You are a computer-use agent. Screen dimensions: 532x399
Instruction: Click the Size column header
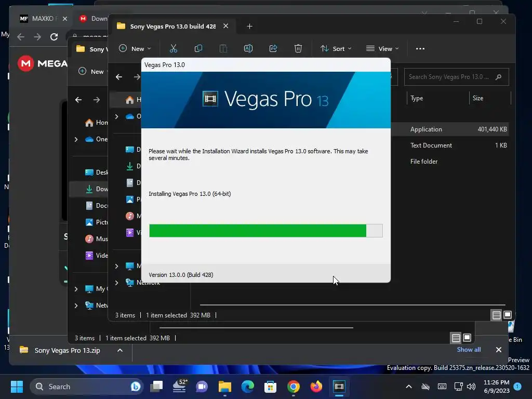click(478, 98)
